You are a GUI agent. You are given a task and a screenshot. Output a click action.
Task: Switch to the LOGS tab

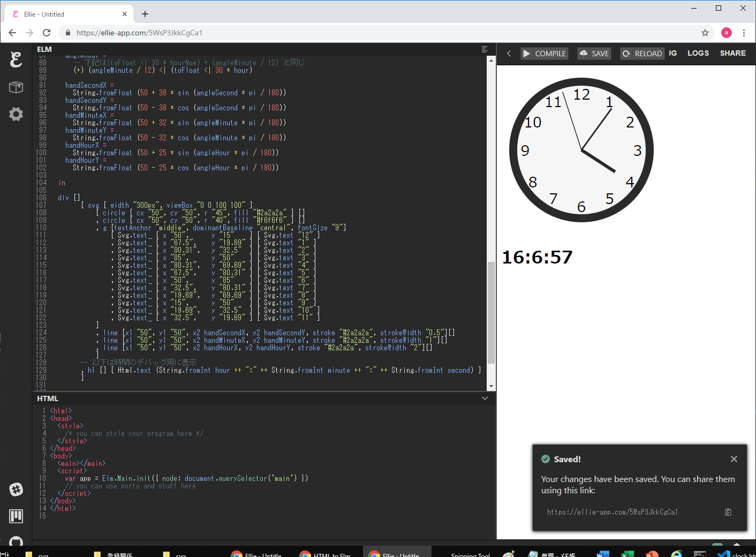[698, 53]
